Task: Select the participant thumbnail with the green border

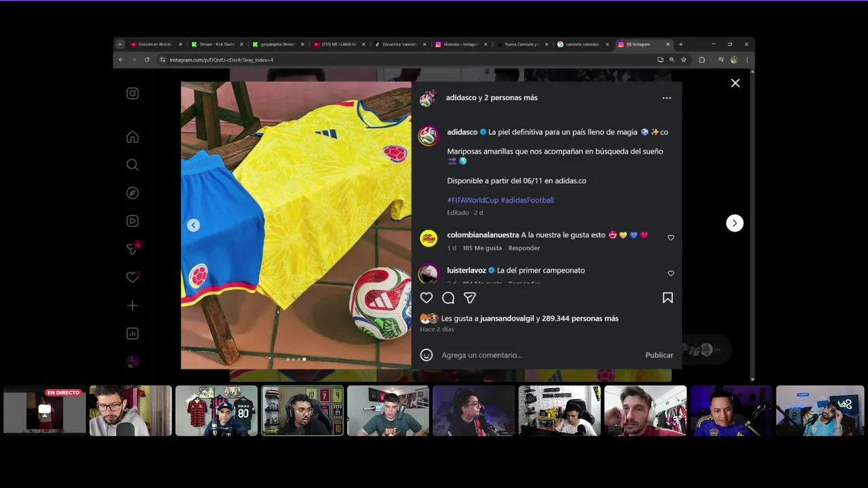Action: 302,411
